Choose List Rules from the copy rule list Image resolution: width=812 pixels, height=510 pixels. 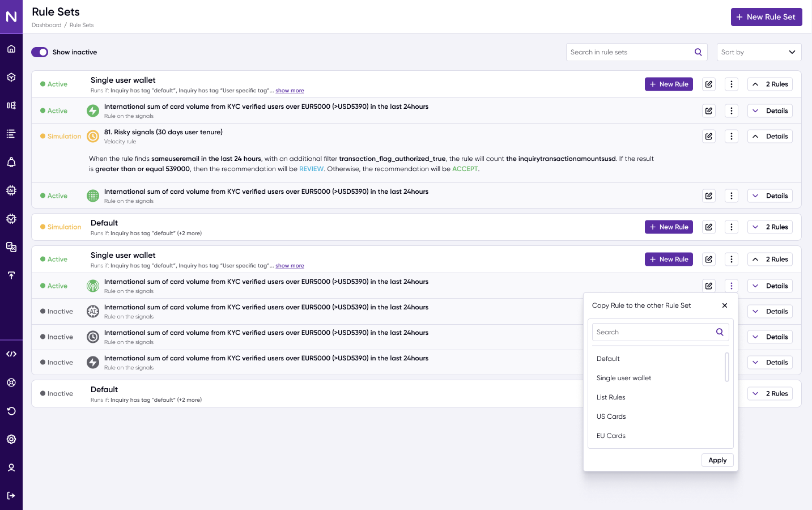611,397
